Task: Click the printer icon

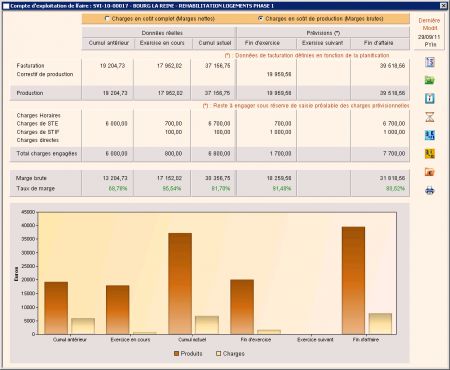Action: [x=430, y=190]
